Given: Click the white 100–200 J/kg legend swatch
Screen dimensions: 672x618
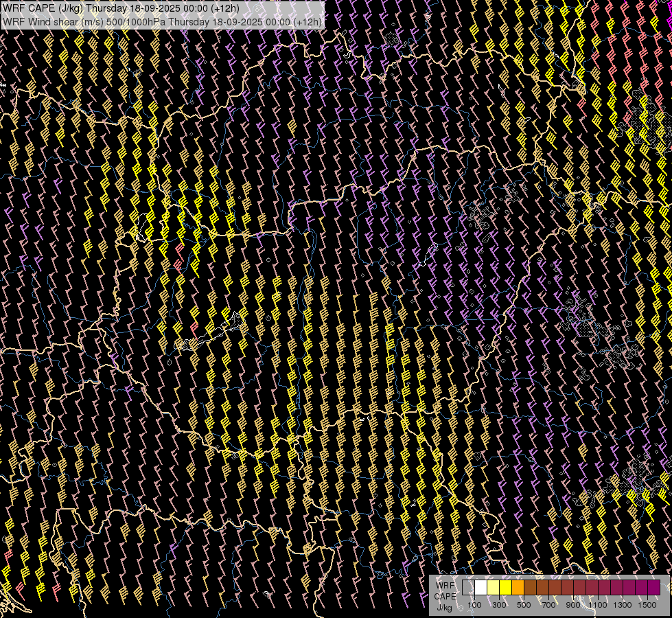Looking at the screenshot, I should tap(481, 588).
